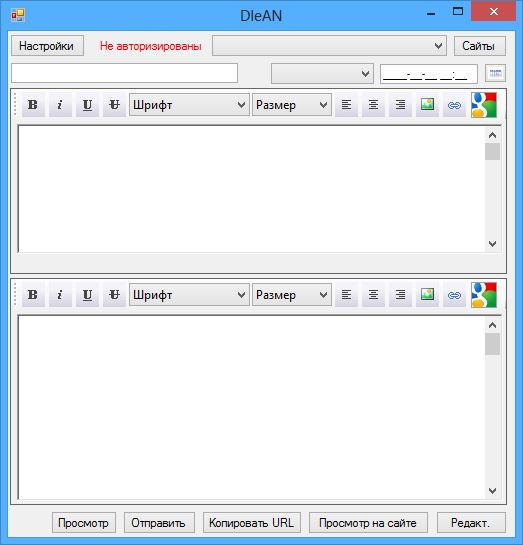Align text right in the lower editor

pos(400,295)
